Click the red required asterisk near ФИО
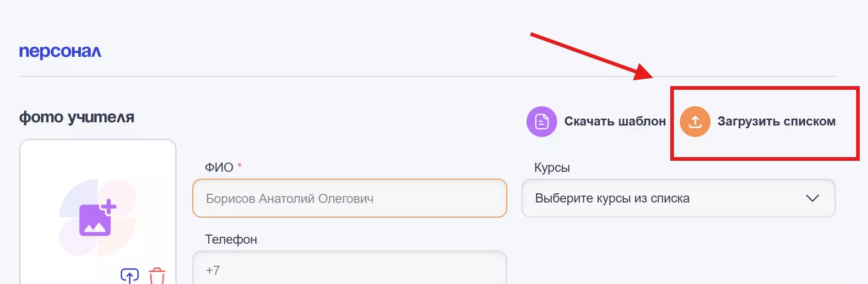 (239, 165)
